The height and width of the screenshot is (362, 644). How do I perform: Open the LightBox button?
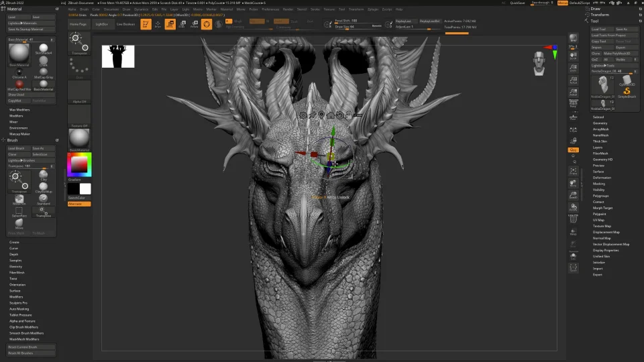(x=102, y=24)
